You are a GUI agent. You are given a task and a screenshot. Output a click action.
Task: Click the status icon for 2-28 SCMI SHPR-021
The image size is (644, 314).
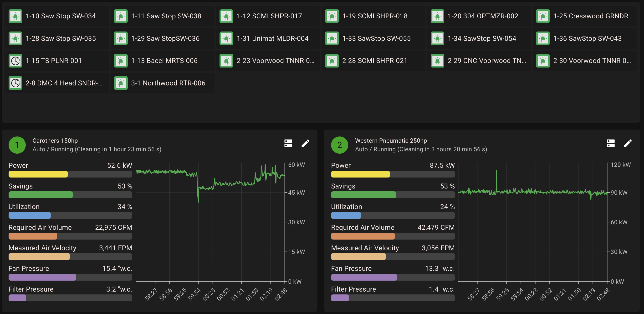coord(332,61)
